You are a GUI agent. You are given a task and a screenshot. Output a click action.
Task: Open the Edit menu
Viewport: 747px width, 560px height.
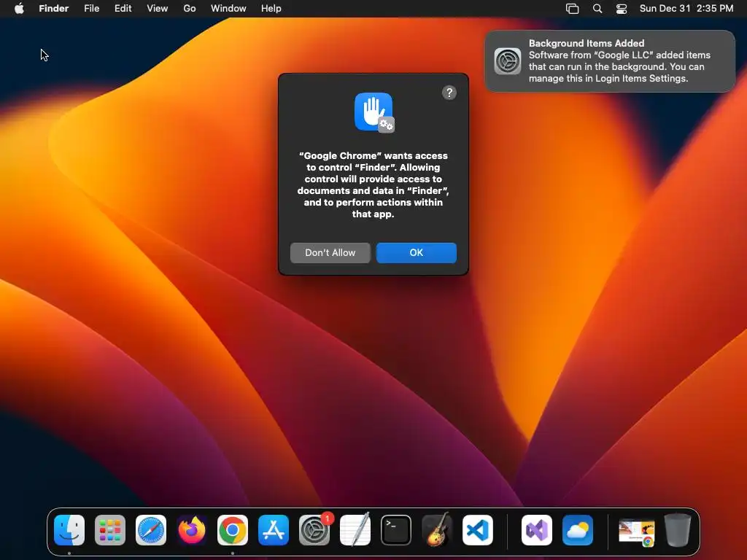123,9
